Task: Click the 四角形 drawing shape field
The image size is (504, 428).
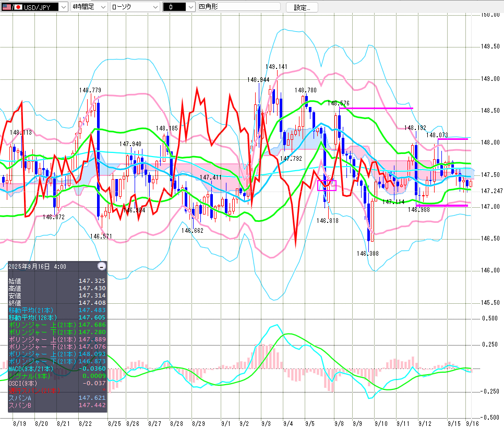Action: (239, 7)
